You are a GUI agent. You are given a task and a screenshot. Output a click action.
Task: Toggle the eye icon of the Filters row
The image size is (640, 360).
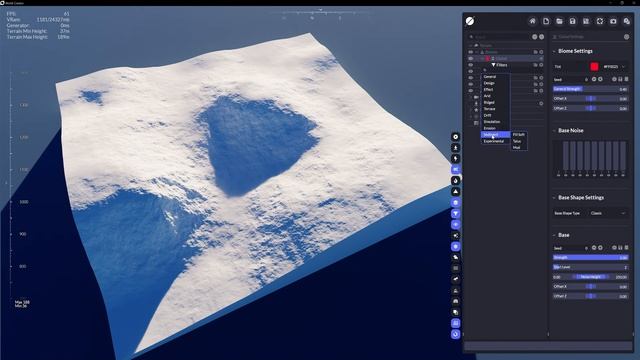(471, 65)
